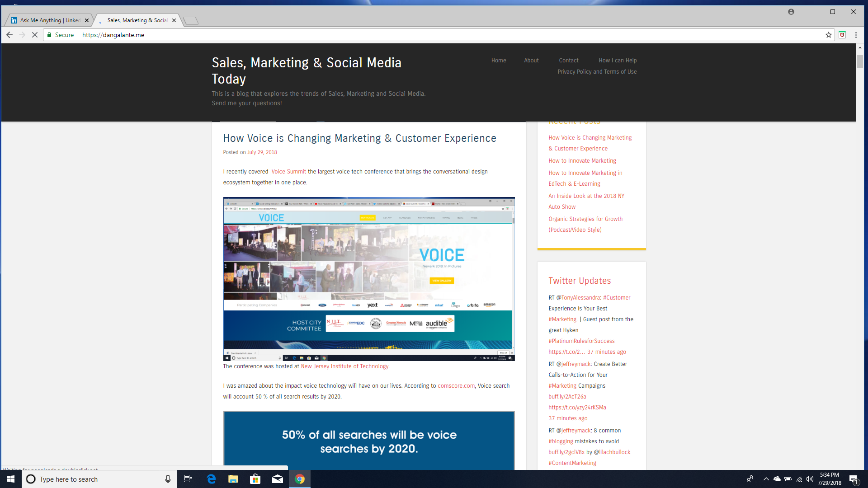Screen dimensions: 868x488
Task: Click the #blogging hashtag
Action: pyautogui.click(x=561, y=441)
